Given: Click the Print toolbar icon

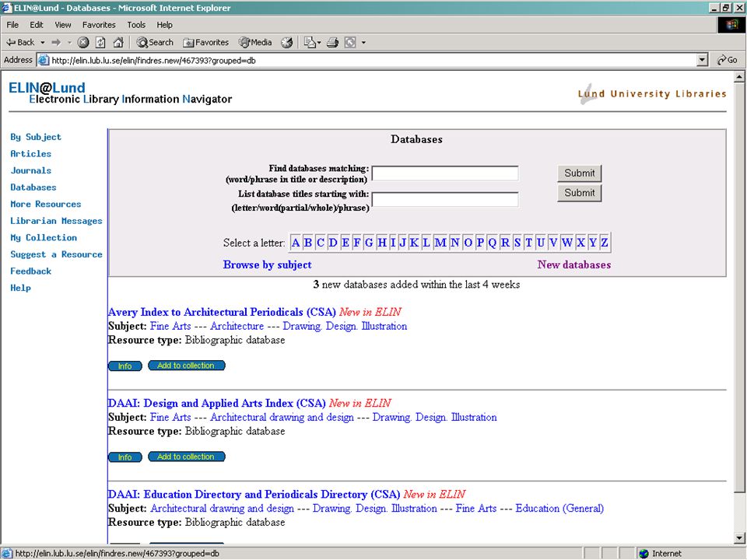Looking at the screenshot, I should point(332,42).
